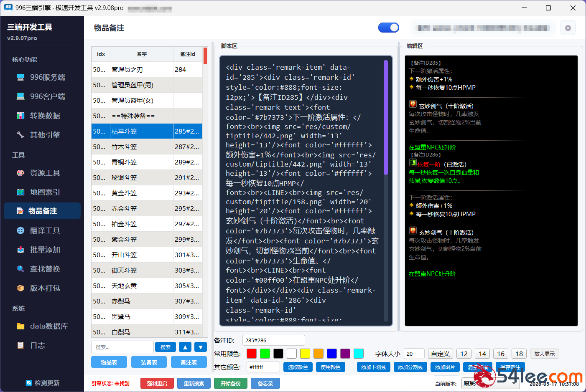Viewport: 586px width, 392px height.
Task: Open settings gear in top-right corner
Action: [568, 28]
